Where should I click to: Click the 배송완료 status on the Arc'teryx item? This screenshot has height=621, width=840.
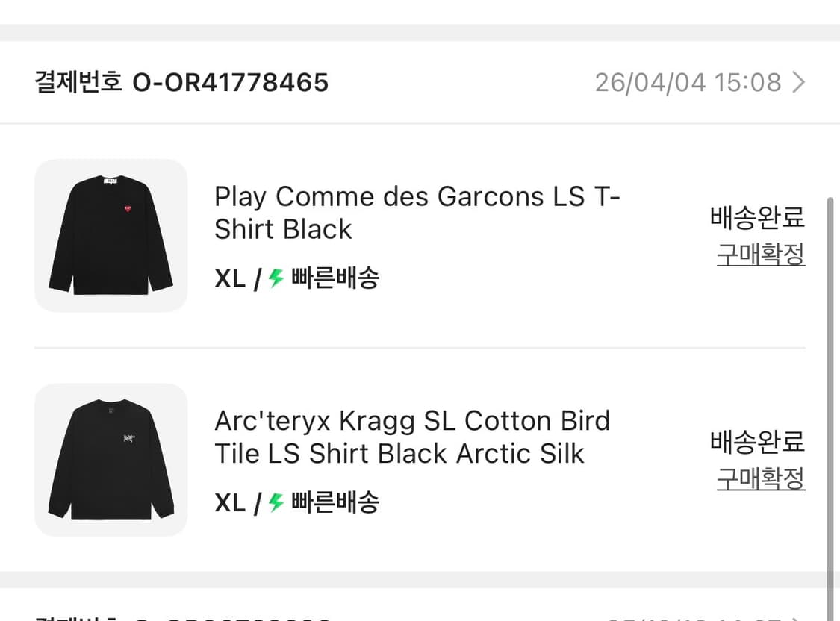click(757, 442)
